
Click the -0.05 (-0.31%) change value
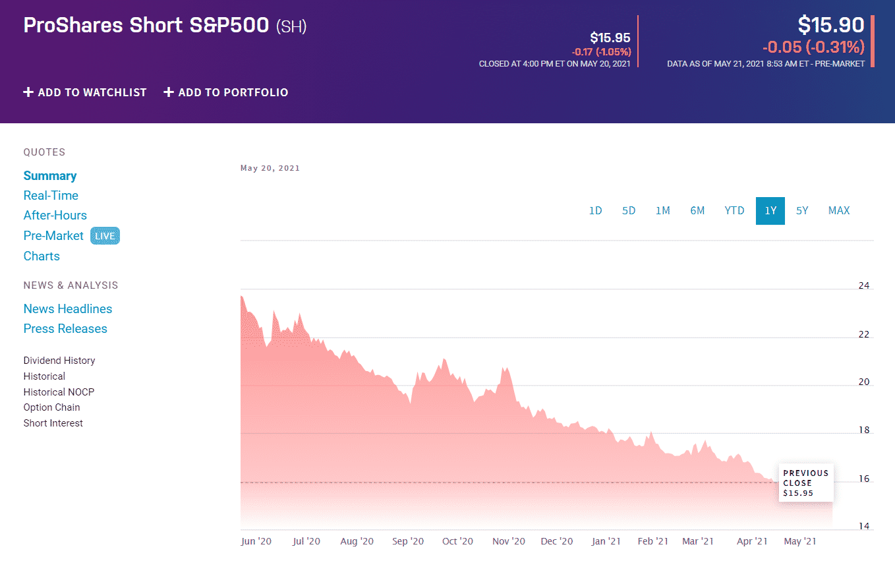[x=813, y=47]
